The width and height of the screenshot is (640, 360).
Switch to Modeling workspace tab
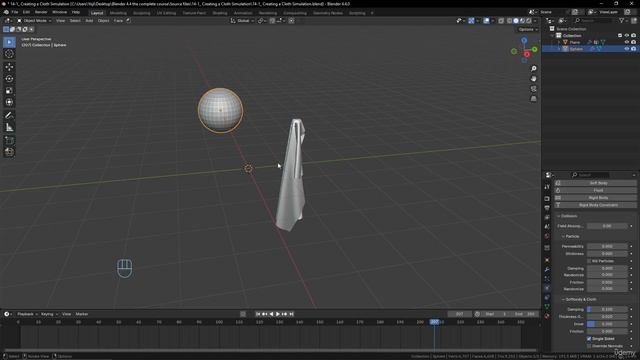(x=118, y=13)
